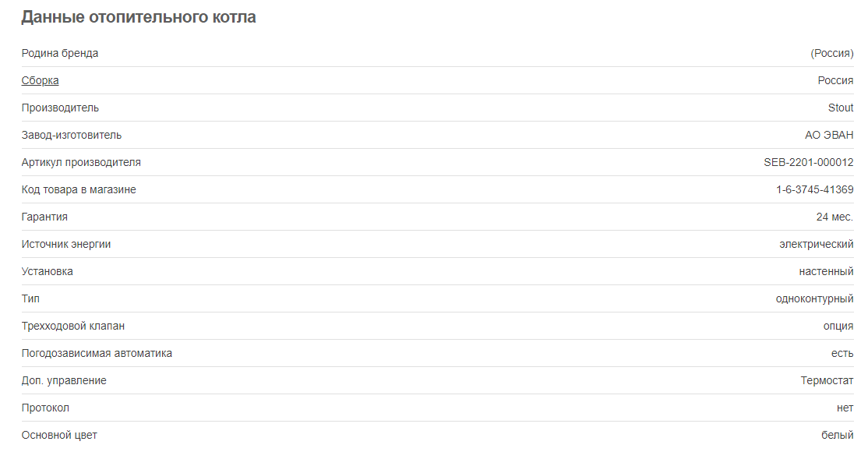The image size is (868, 459).
Task: Click the одноконтурный type value
Action: pos(814,299)
